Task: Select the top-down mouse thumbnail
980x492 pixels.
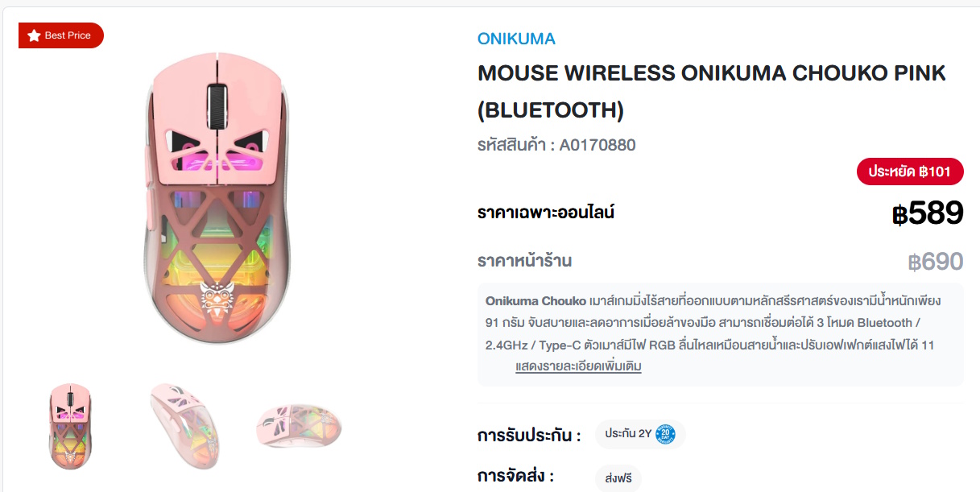Action: pyautogui.click(x=297, y=425)
